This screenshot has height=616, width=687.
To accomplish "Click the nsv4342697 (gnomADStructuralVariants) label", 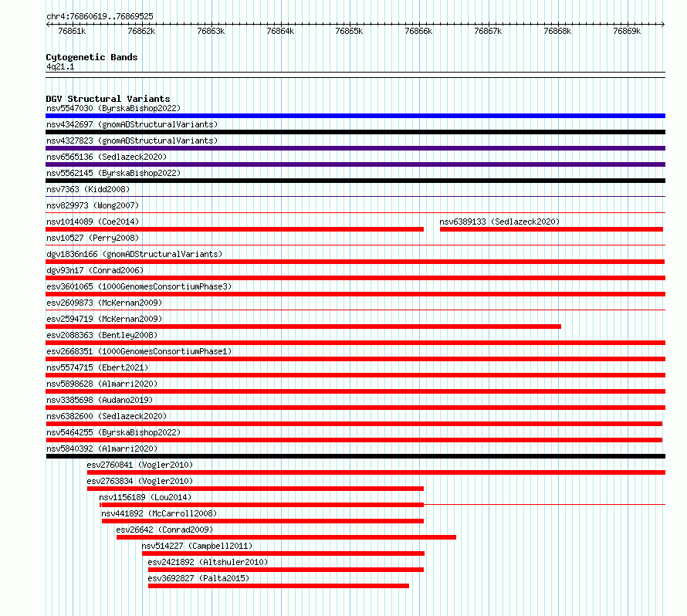I will click(132, 124).
